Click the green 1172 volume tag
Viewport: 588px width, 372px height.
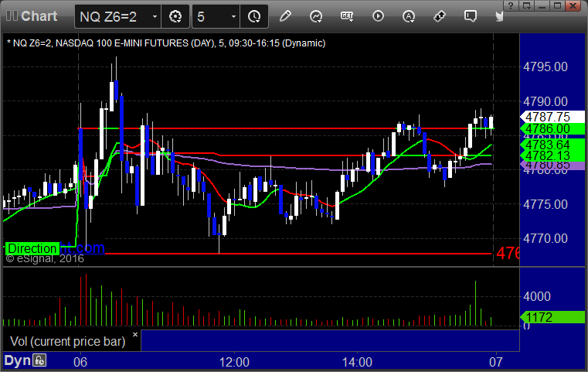click(x=552, y=317)
